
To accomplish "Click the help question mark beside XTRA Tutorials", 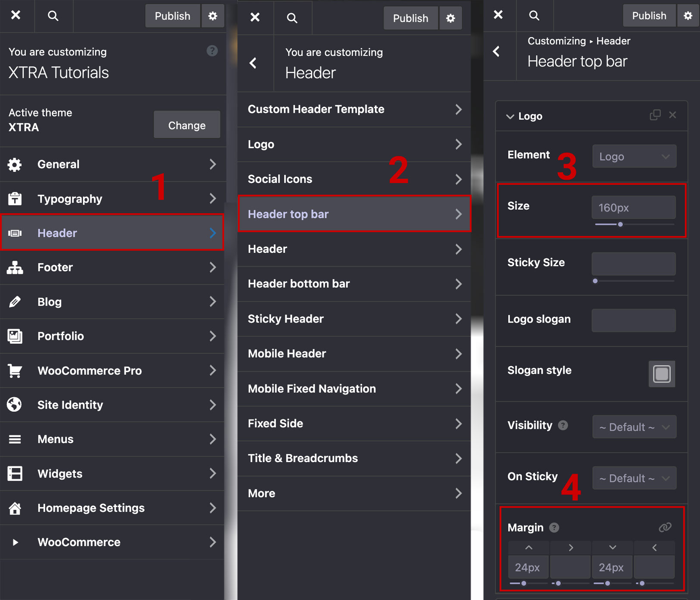I will (212, 51).
